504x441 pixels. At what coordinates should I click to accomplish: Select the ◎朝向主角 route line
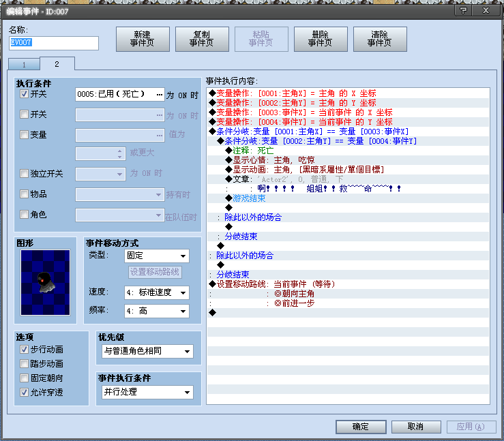pos(348,294)
